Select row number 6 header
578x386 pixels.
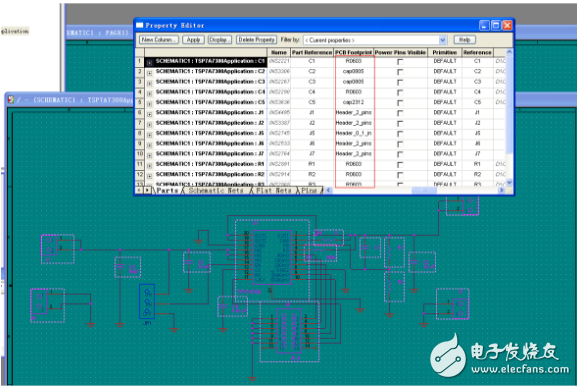140,112
